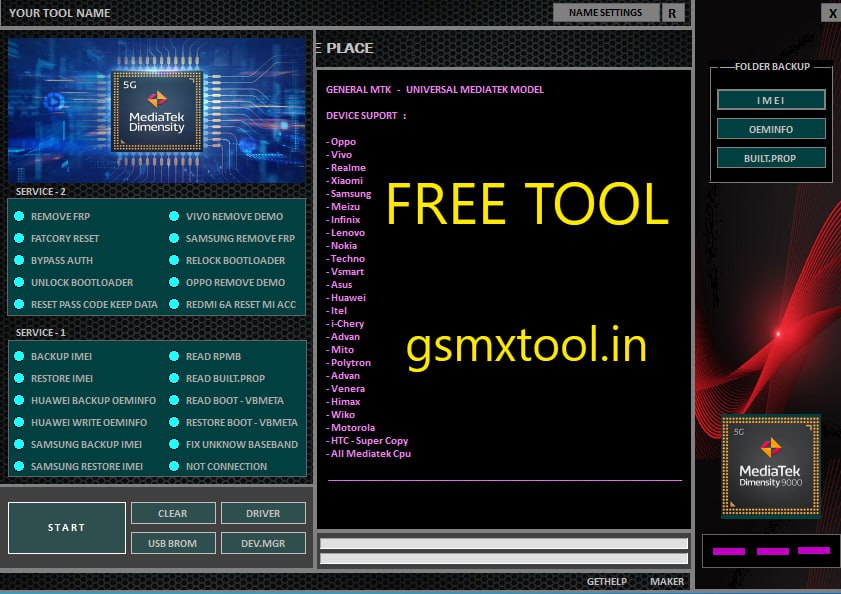The image size is (841, 594).
Task: Click the Xiaomi entry in device list
Action: 344,180
